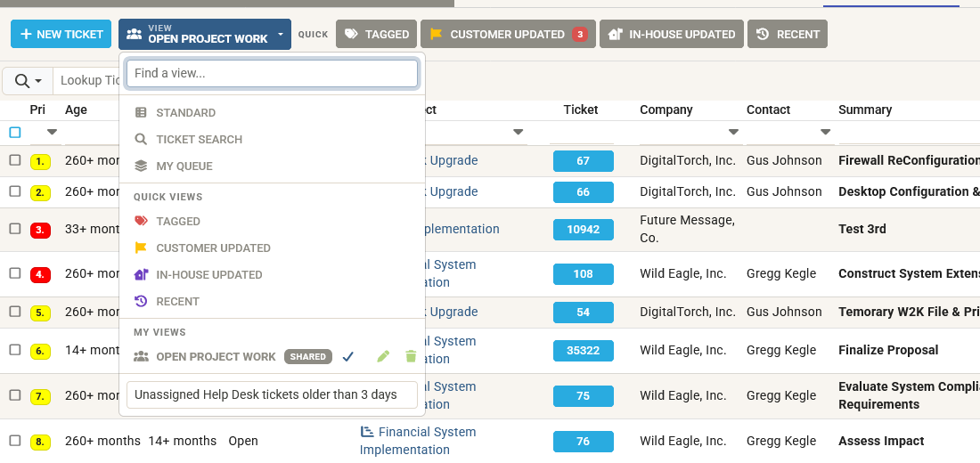
Task: Click the yellow priority 1 badge
Action: (x=40, y=161)
